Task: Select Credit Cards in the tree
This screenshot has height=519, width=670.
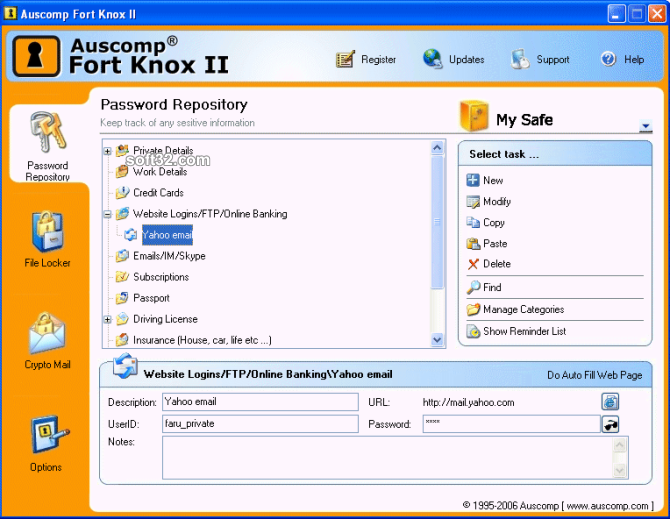Action: pyautogui.click(x=158, y=192)
